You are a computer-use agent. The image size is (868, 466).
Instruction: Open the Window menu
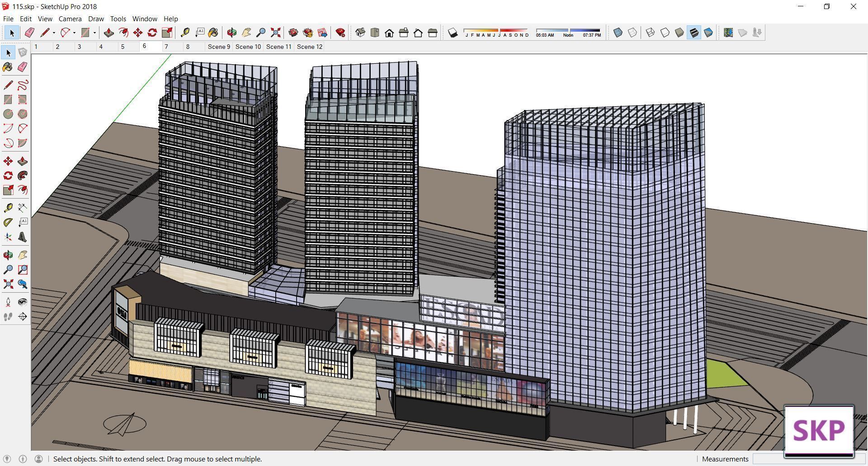pyautogui.click(x=145, y=19)
